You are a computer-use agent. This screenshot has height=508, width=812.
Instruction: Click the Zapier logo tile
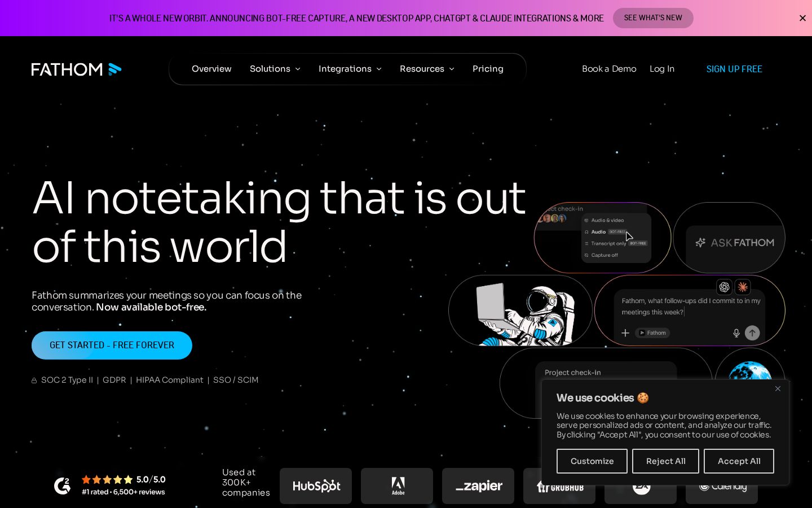[x=478, y=486]
